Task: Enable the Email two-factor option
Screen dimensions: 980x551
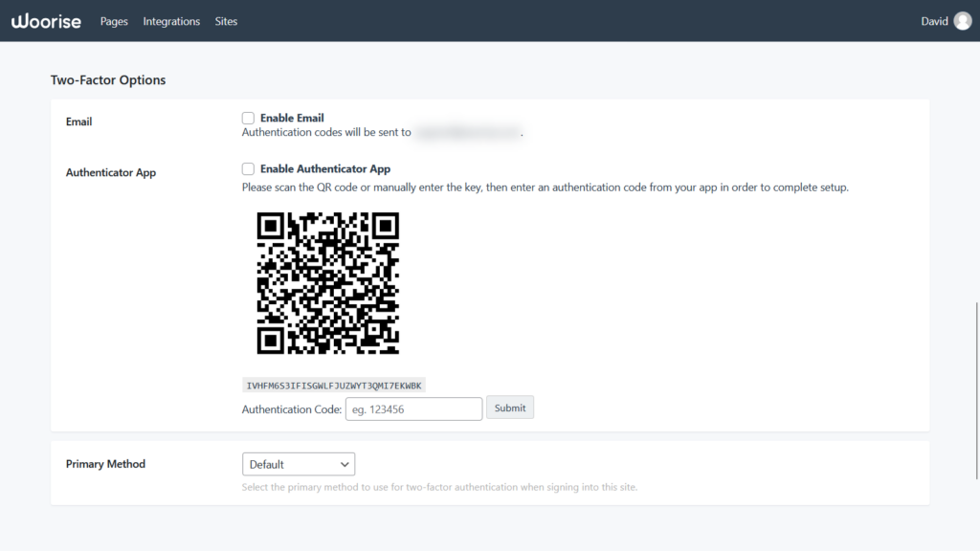Action: (x=248, y=118)
